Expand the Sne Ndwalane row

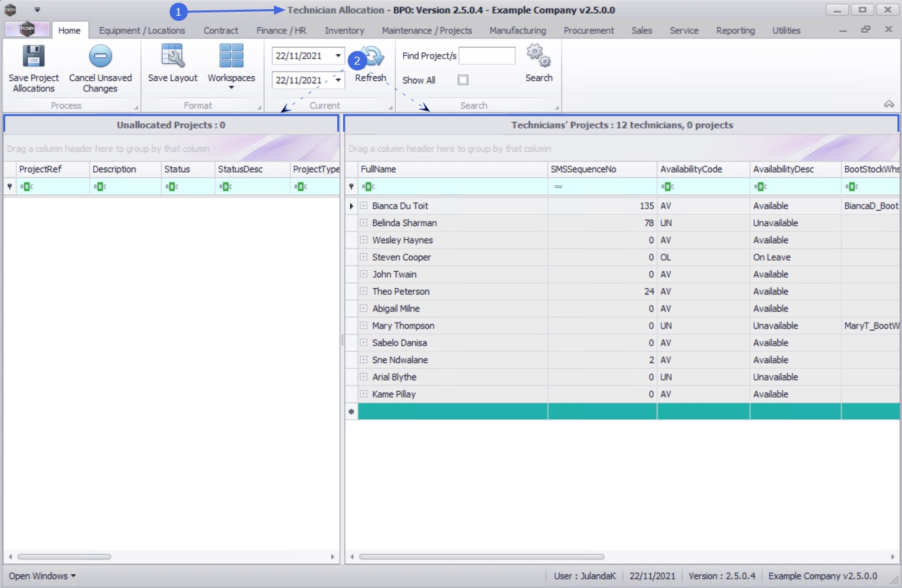(x=364, y=359)
